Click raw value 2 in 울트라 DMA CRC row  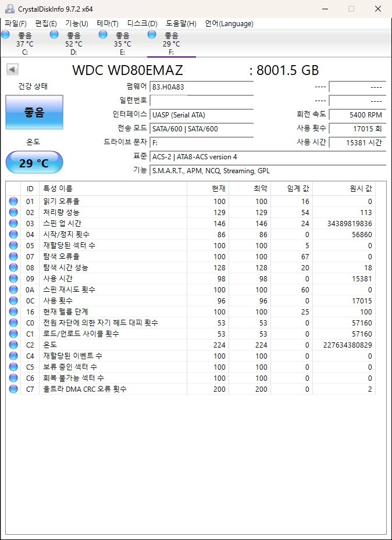[x=370, y=389]
